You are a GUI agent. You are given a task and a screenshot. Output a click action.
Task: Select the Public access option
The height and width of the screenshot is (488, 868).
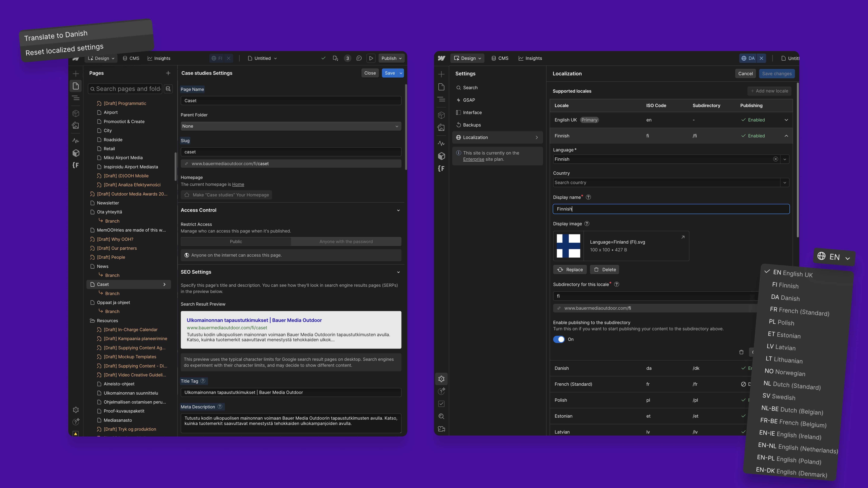coord(236,241)
